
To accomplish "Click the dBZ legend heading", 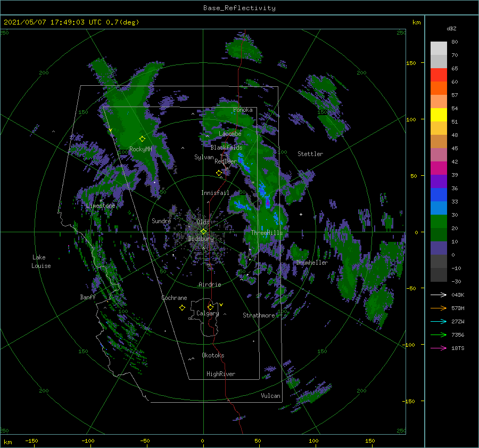I will pyautogui.click(x=451, y=28).
